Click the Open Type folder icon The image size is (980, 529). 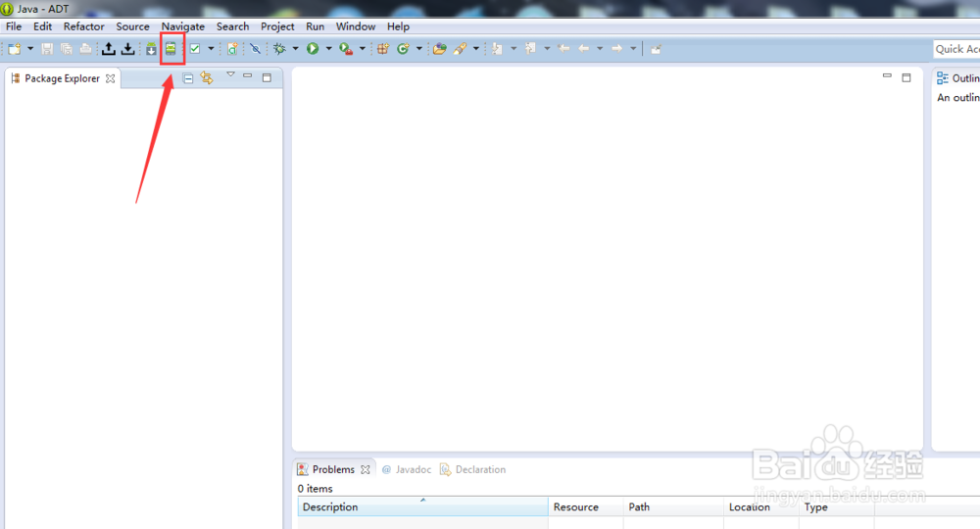pyautogui.click(x=439, y=49)
